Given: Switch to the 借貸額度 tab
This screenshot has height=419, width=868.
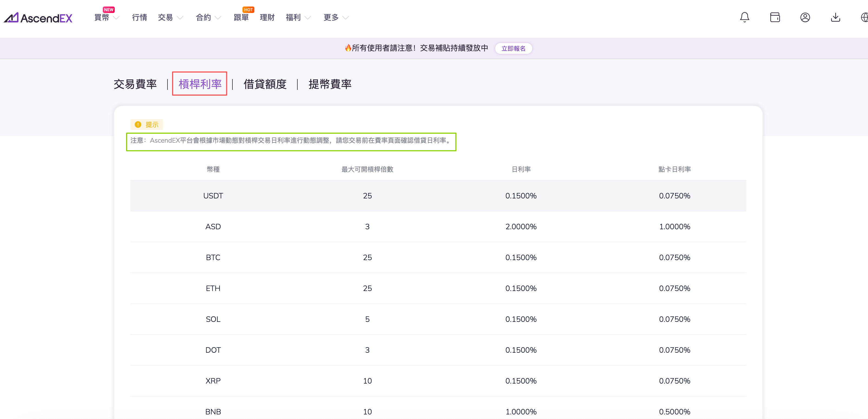Looking at the screenshot, I should [x=265, y=84].
